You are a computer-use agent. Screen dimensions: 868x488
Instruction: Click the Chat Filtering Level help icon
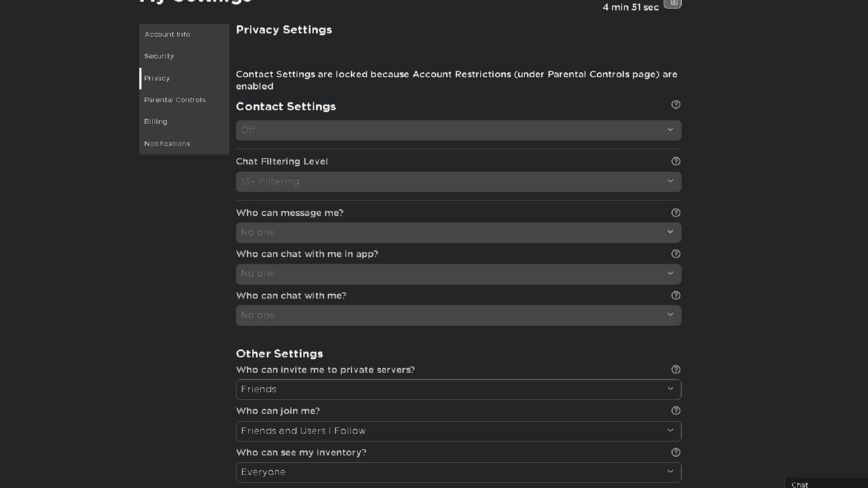[x=675, y=161]
